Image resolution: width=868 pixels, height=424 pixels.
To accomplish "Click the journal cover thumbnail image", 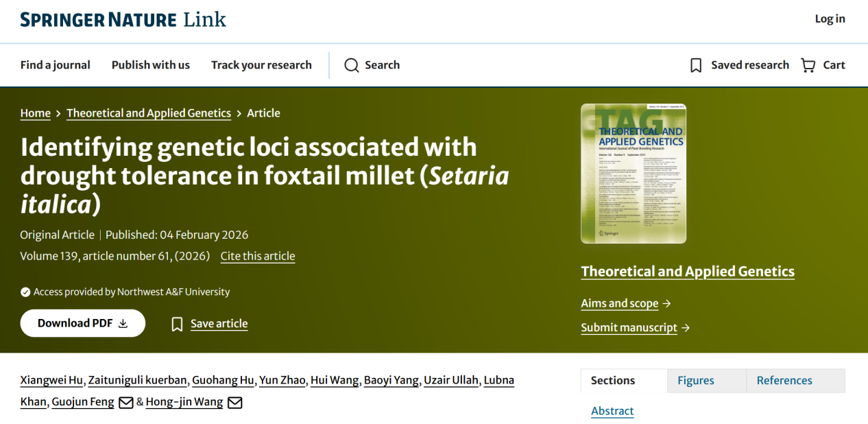I will [x=633, y=174].
